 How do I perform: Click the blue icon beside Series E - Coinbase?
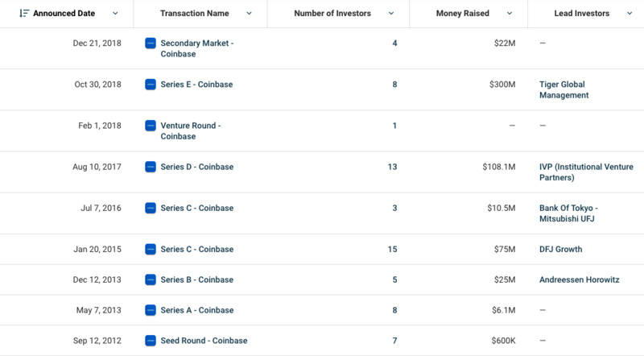[x=151, y=85]
